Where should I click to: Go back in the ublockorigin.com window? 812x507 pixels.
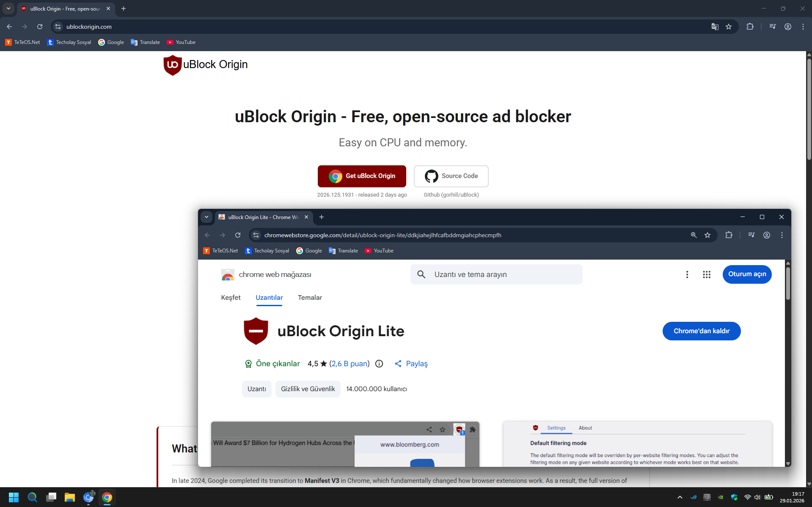[9, 27]
